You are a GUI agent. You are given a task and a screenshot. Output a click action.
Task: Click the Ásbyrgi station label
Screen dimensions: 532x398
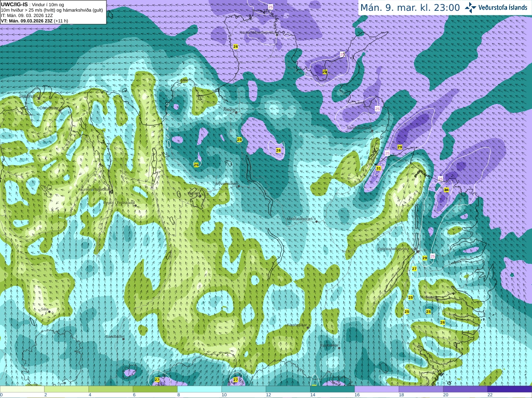[229, 110]
